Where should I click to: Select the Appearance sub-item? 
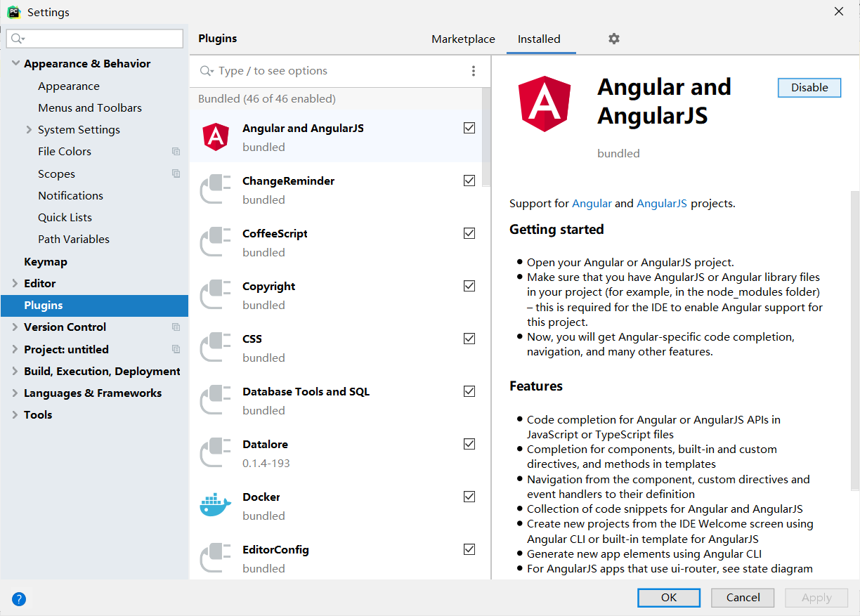click(x=69, y=86)
